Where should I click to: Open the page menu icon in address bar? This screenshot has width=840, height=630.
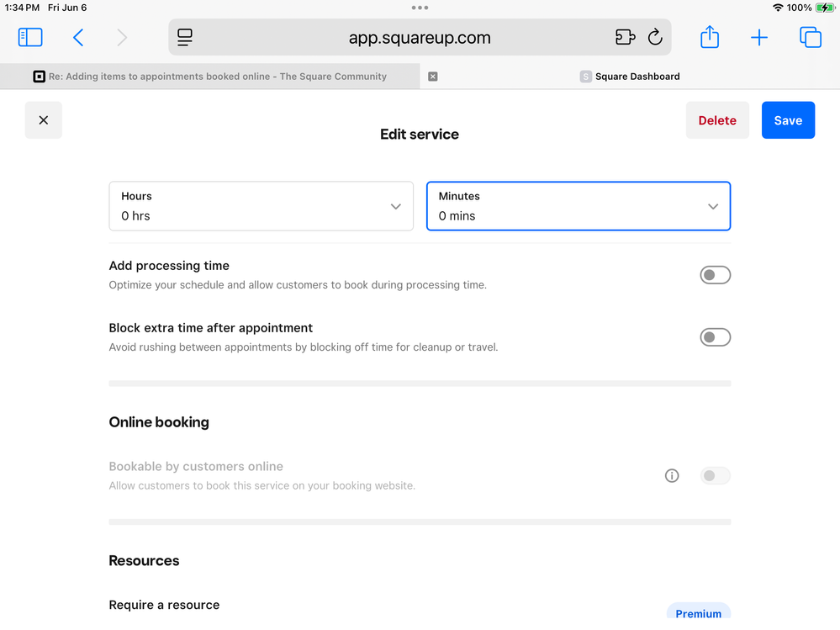pyautogui.click(x=185, y=37)
